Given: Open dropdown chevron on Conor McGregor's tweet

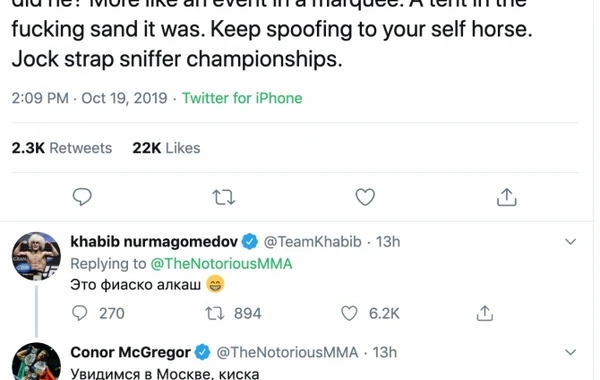Looking at the screenshot, I should pos(570,352).
